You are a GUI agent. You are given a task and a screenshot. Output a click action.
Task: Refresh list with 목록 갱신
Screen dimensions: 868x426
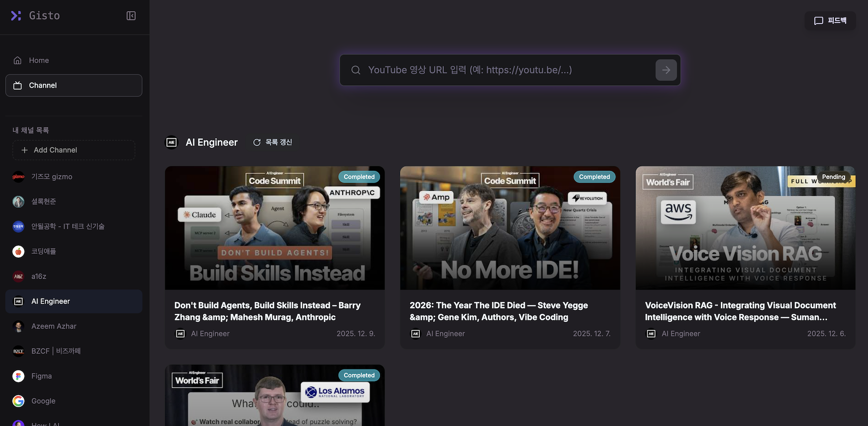click(x=273, y=142)
